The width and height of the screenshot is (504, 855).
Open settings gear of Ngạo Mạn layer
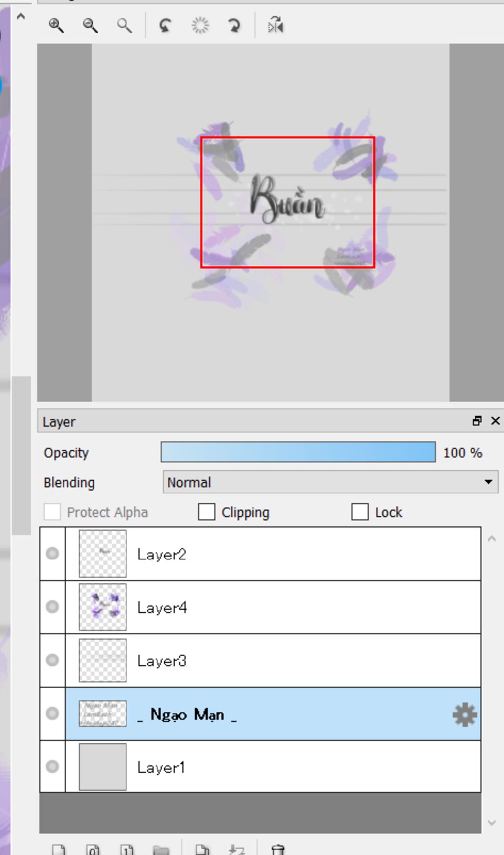(465, 715)
